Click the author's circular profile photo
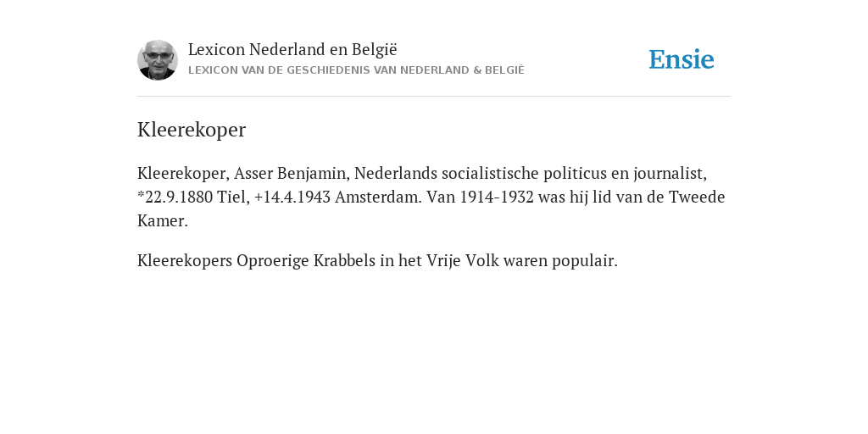Screen dimensions: 868x434 click(x=157, y=60)
